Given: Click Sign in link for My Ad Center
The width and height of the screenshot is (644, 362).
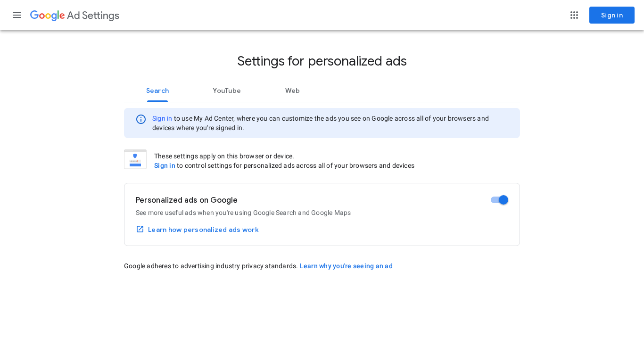Looking at the screenshot, I should pos(162,118).
